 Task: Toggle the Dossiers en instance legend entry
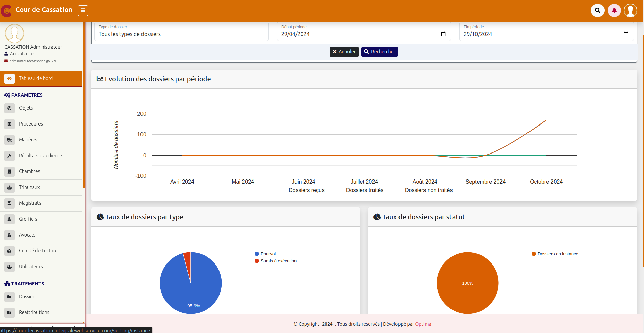tap(555, 254)
